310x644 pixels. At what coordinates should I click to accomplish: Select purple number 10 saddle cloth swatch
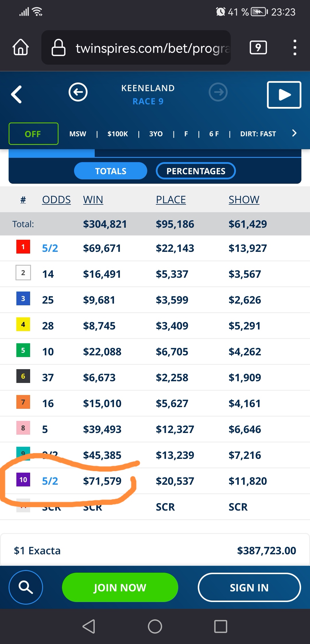click(x=23, y=480)
